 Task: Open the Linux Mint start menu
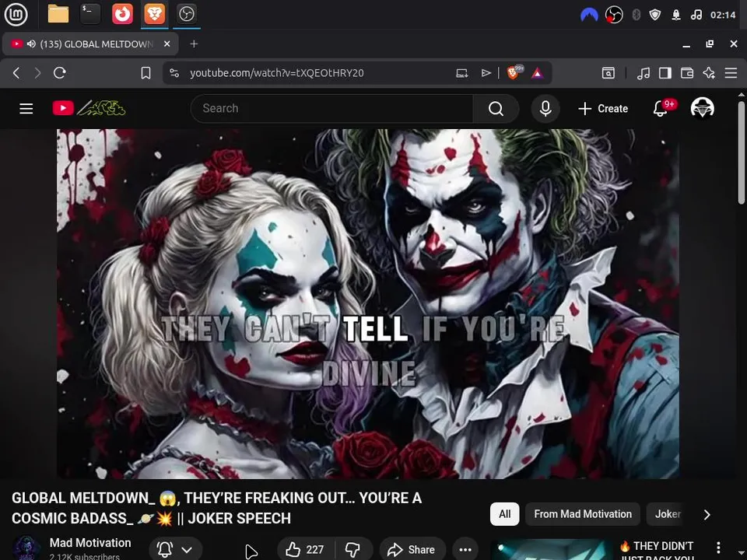point(16,14)
